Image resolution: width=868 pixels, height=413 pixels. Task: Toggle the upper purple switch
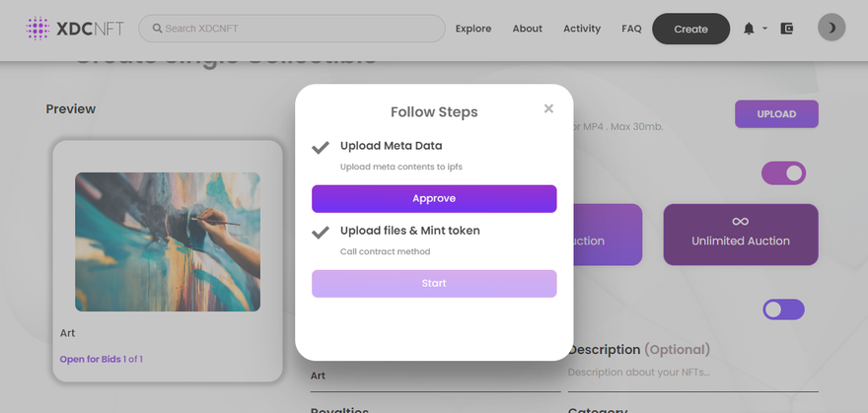783,173
